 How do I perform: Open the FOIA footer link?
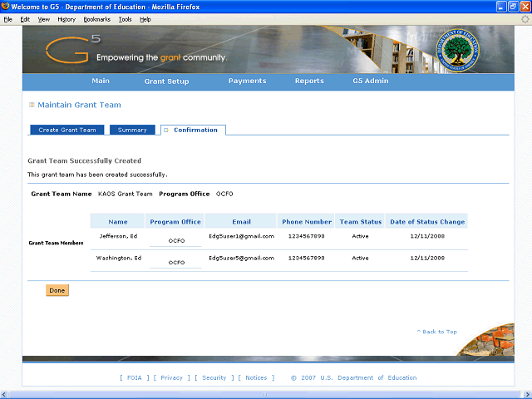tap(134, 378)
